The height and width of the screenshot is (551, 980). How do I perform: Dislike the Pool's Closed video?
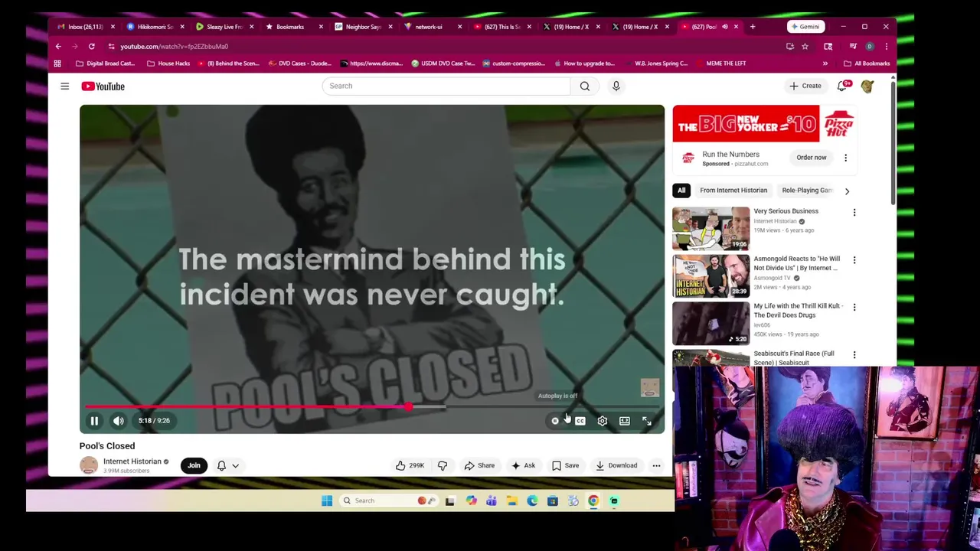click(x=443, y=465)
